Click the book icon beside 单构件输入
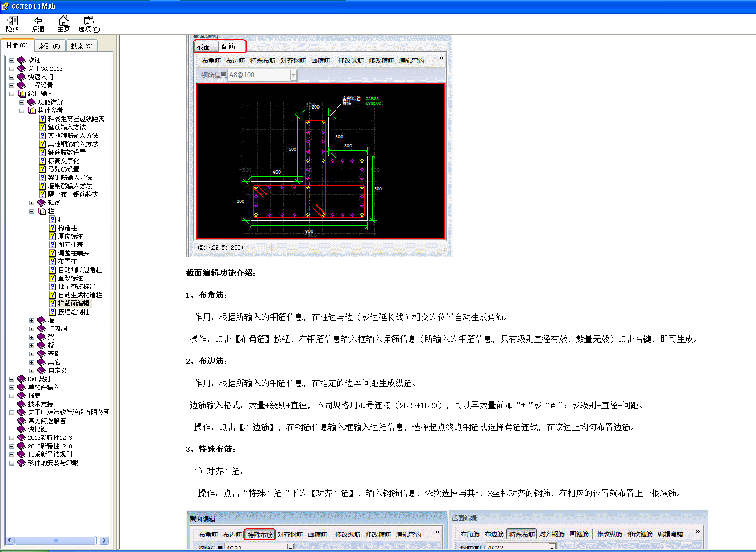The image size is (756, 552). click(22, 387)
